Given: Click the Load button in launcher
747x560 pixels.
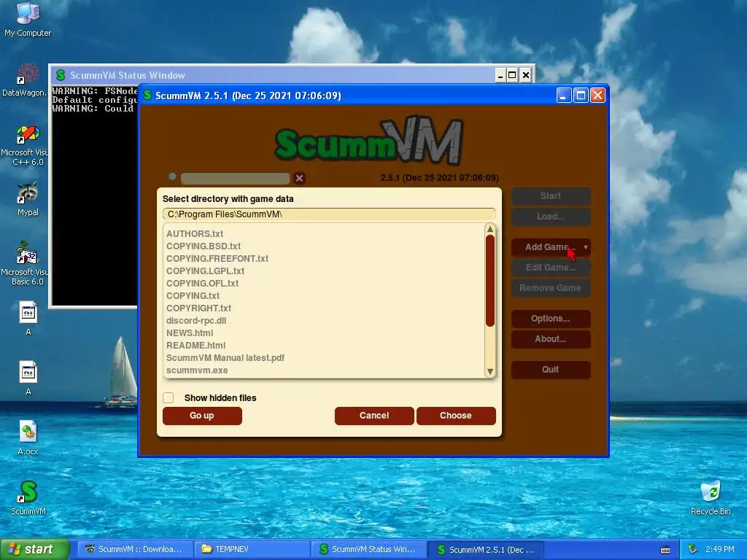Looking at the screenshot, I should [551, 217].
